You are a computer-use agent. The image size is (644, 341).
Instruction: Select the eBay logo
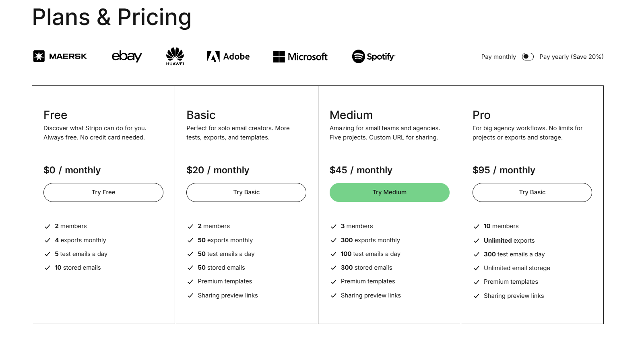(x=126, y=56)
